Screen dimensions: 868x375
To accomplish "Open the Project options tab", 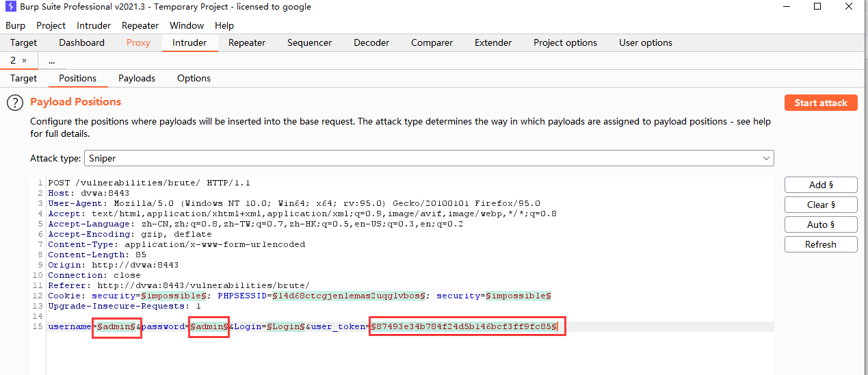I will (565, 42).
